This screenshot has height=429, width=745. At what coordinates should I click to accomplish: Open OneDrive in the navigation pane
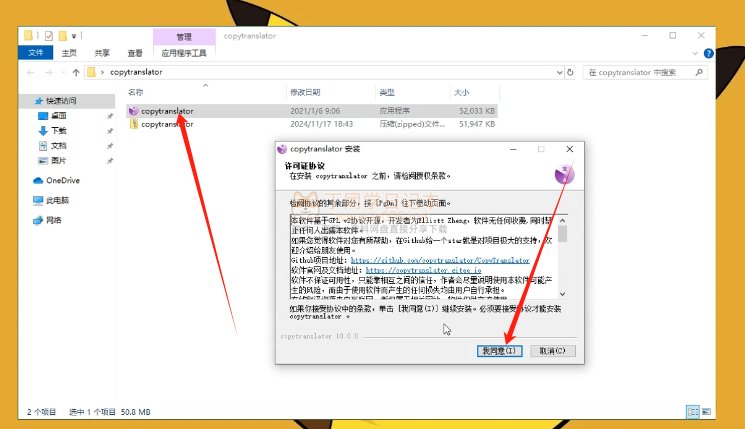pyautogui.click(x=62, y=180)
